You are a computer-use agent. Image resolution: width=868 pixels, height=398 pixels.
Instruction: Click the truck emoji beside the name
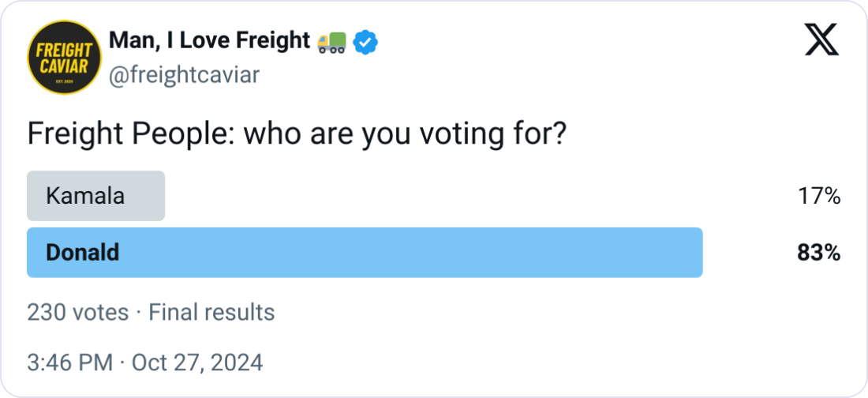tap(331, 42)
